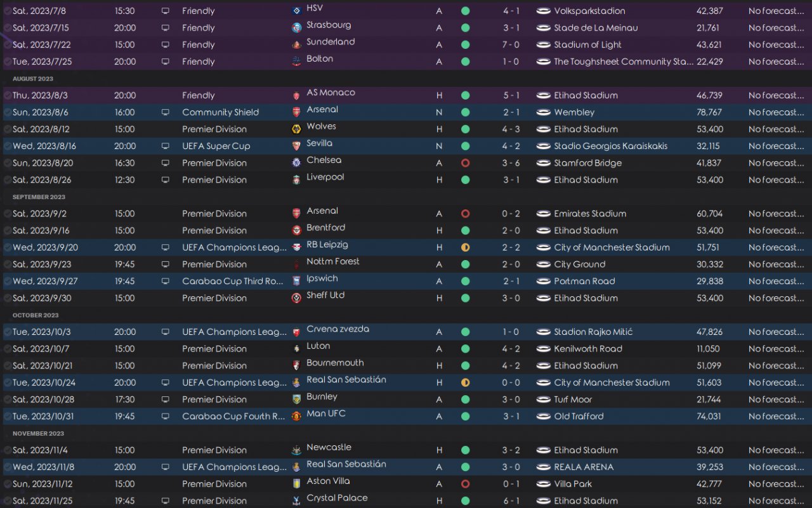
Task: Click the Newcastle club badge
Action: click(x=296, y=450)
